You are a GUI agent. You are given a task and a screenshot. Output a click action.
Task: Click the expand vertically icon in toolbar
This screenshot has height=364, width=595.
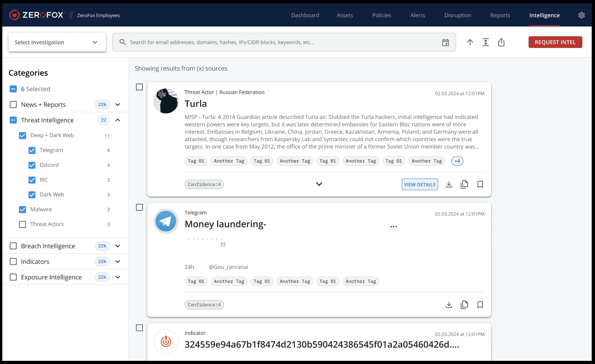point(485,42)
